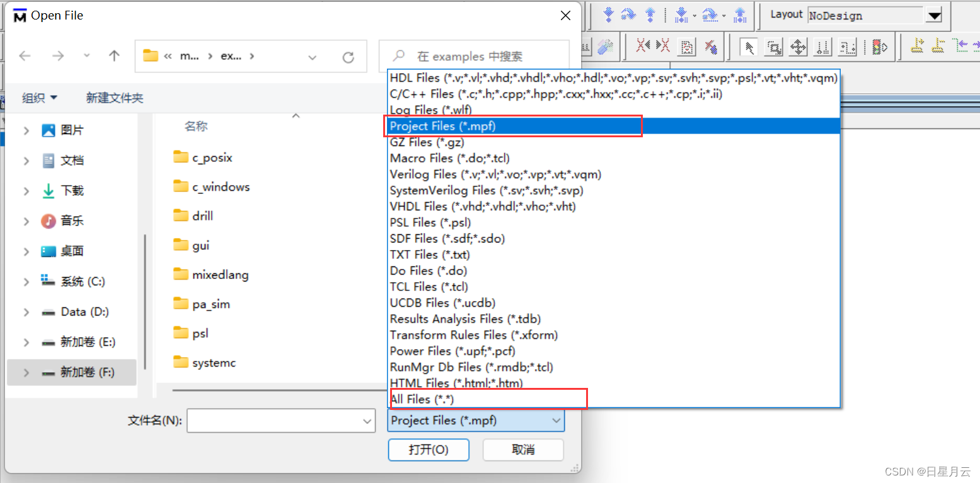Choose TXT Files (*.txt) option
This screenshot has width=980, height=483.
point(613,254)
